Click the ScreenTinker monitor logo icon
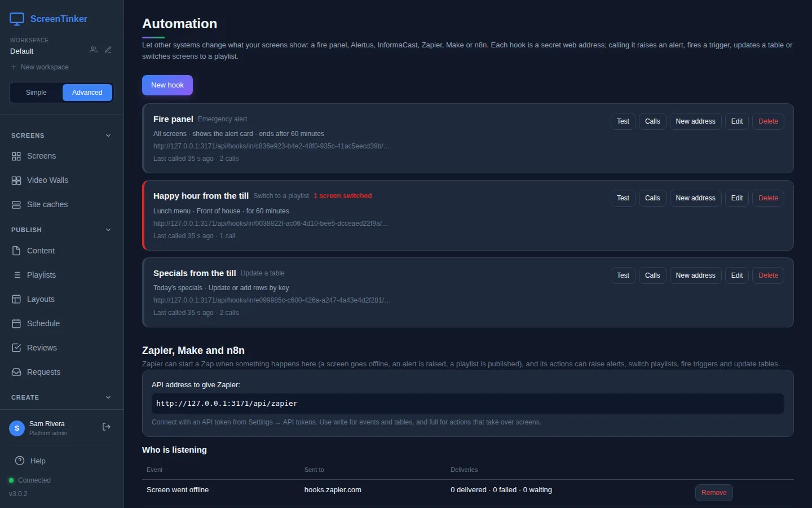812x508 pixels. click(17, 19)
